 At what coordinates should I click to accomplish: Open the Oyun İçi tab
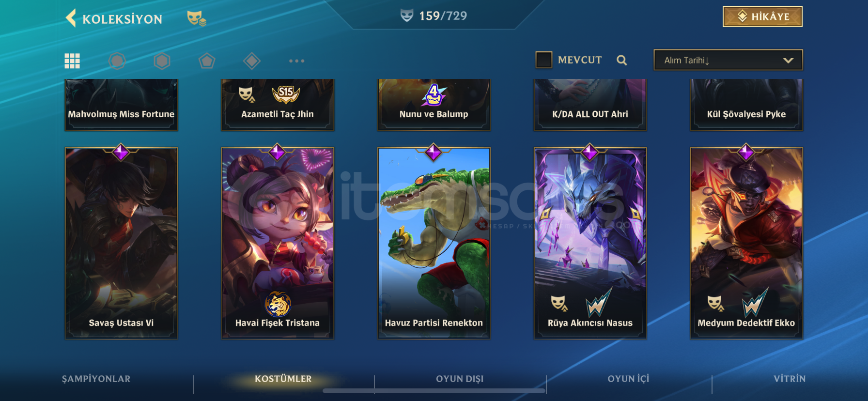click(628, 379)
